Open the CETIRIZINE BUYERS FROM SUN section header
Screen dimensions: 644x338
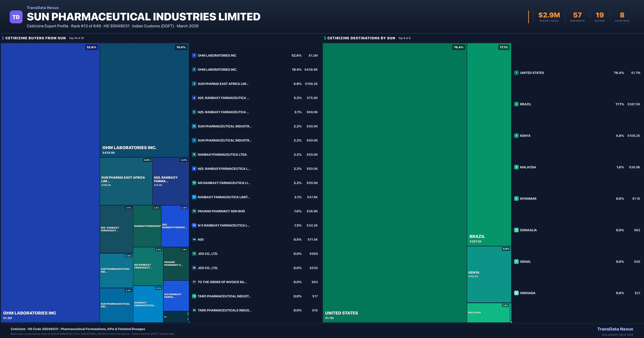(x=36, y=38)
